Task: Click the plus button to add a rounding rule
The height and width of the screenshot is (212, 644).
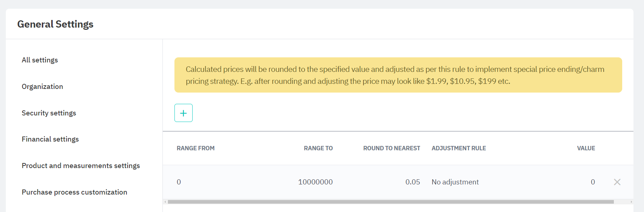Action: pyautogui.click(x=184, y=113)
